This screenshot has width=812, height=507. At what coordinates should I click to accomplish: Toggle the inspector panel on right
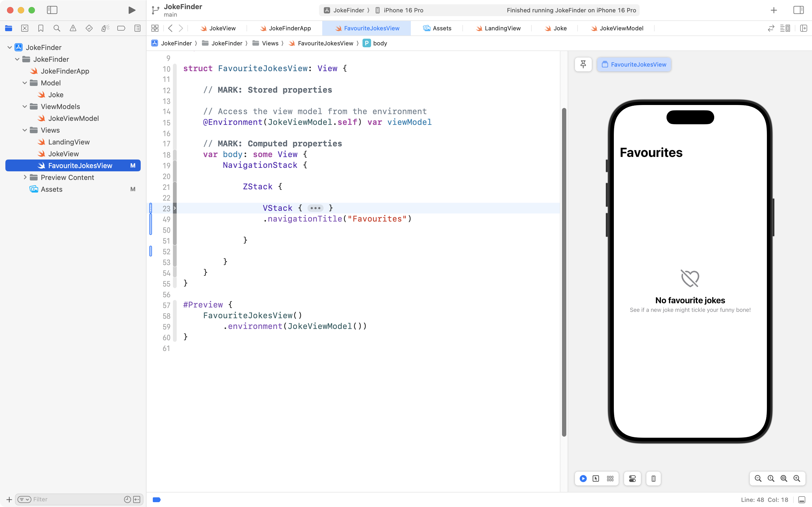798,10
